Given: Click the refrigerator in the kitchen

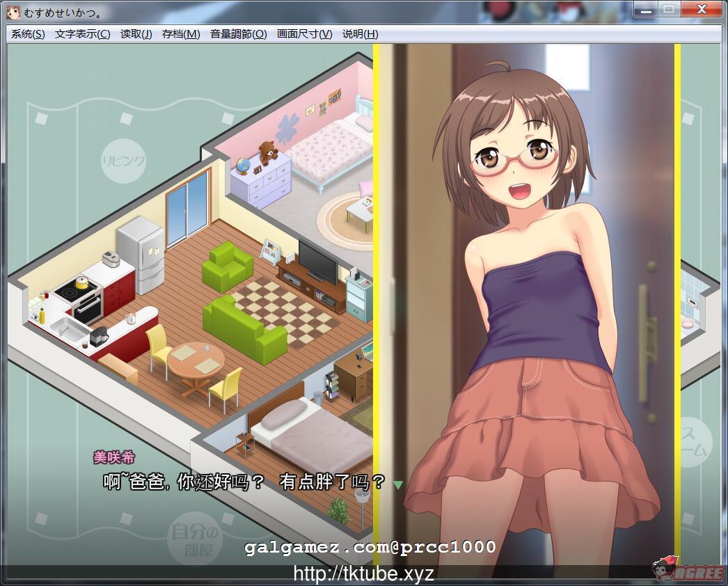Looking at the screenshot, I should coord(141,254).
